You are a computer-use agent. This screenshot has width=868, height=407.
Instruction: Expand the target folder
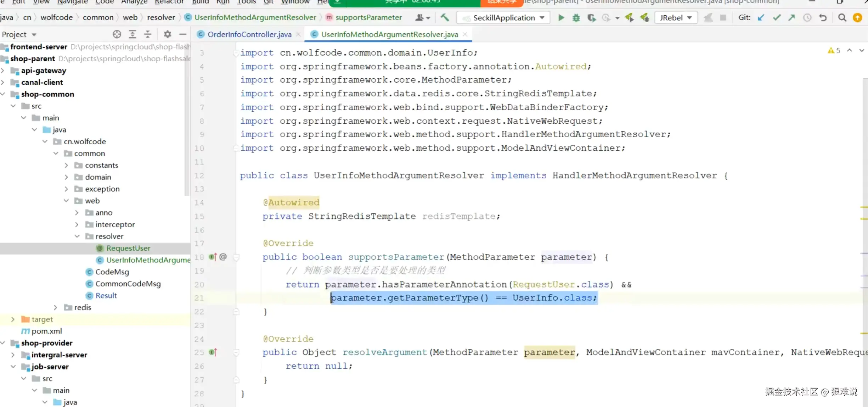[13, 319]
